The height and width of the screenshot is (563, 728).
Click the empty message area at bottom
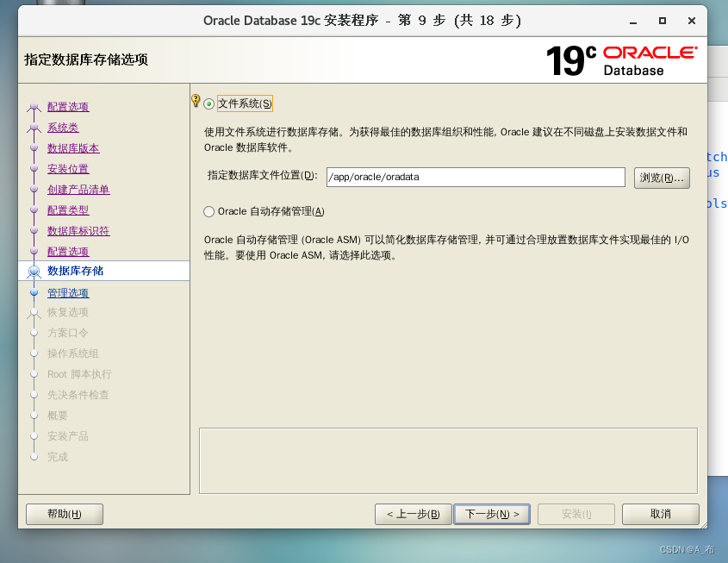448,460
